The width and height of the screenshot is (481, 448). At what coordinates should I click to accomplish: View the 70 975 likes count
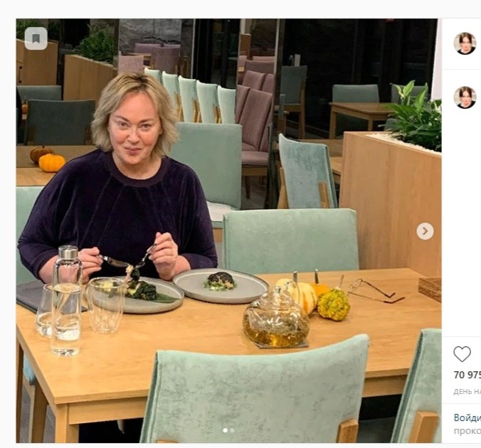coord(467,375)
